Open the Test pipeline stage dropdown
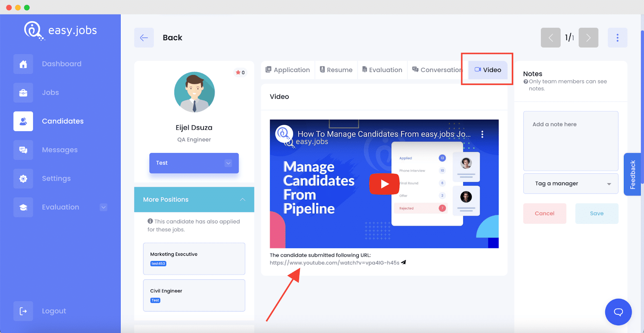The width and height of the screenshot is (644, 333). [194, 163]
